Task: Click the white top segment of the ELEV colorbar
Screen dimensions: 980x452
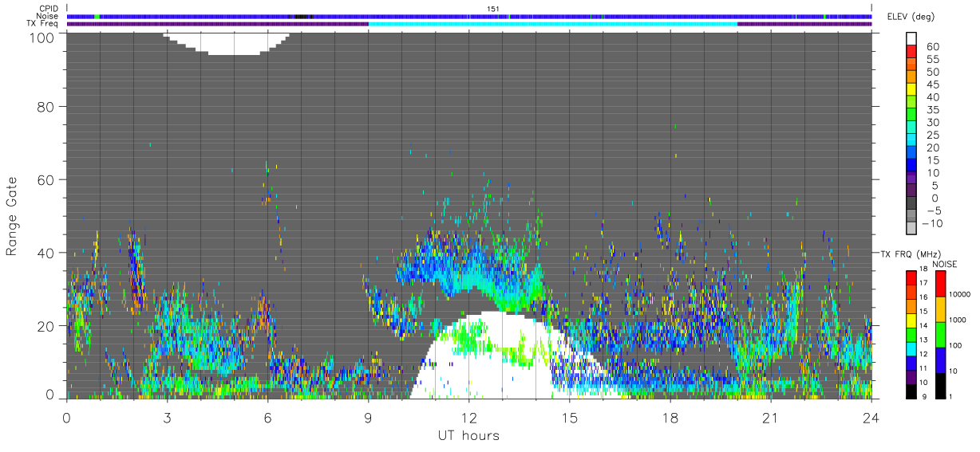Action: tap(912, 39)
